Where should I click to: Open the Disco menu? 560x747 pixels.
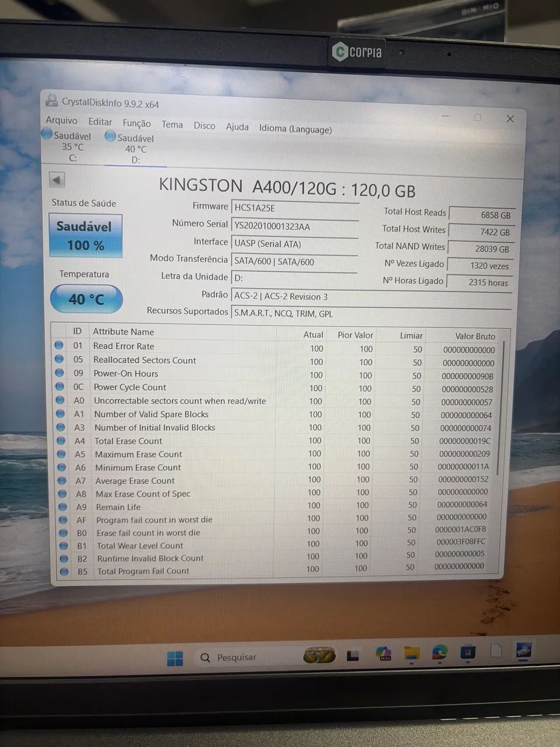point(204,125)
